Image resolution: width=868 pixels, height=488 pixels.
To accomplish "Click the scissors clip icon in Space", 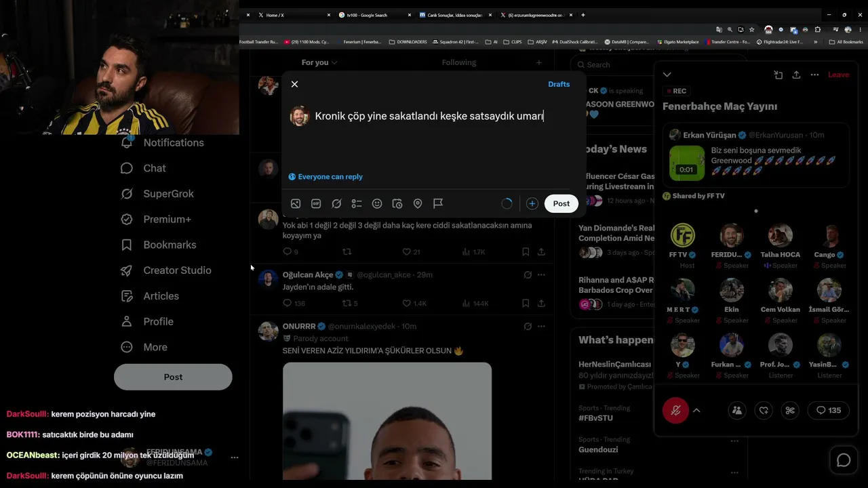I will 790,410.
